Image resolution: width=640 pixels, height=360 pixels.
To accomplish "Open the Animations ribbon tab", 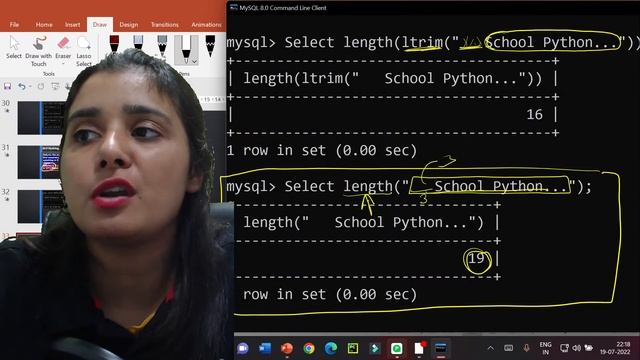I will coord(207,24).
